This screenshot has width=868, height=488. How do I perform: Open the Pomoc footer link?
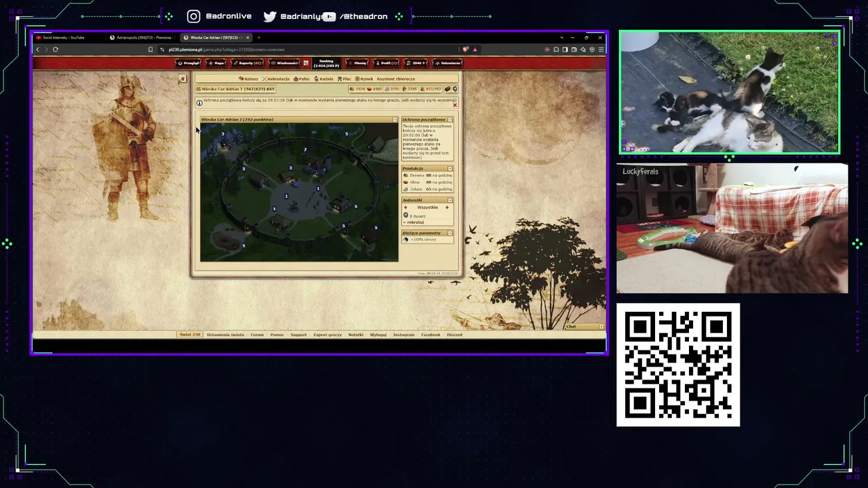coord(277,335)
